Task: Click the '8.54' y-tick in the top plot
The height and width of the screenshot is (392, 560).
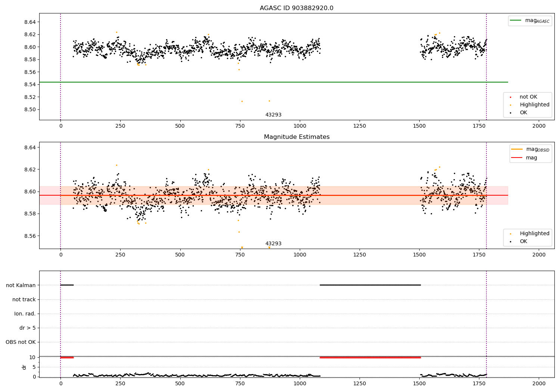Action: pos(30,85)
